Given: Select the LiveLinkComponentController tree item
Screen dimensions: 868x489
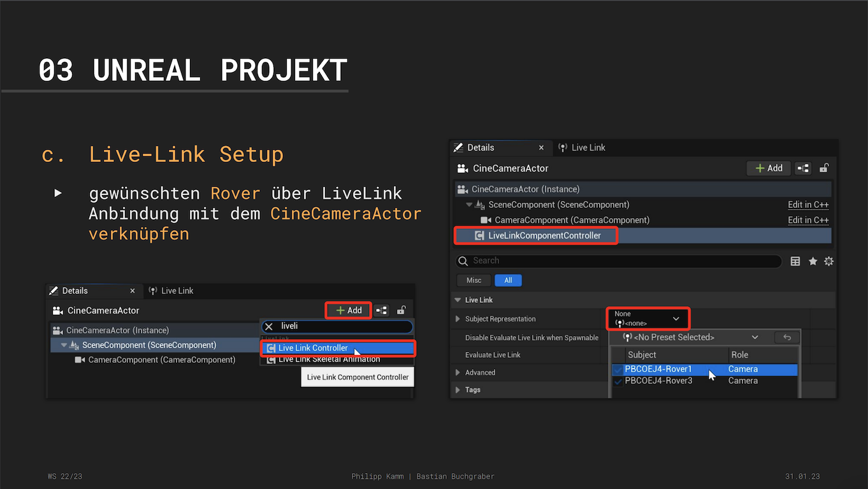Looking at the screenshot, I should click(x=544, y=236).
